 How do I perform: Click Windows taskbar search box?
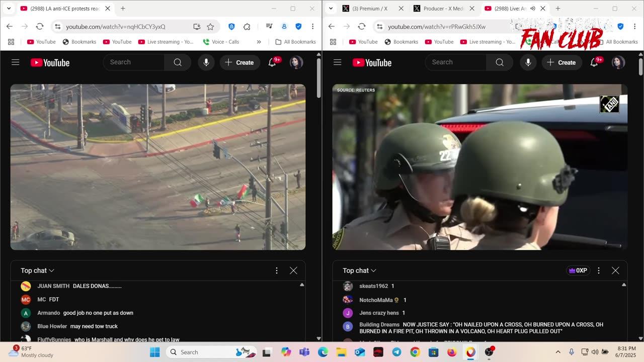(x=210, y=352)
